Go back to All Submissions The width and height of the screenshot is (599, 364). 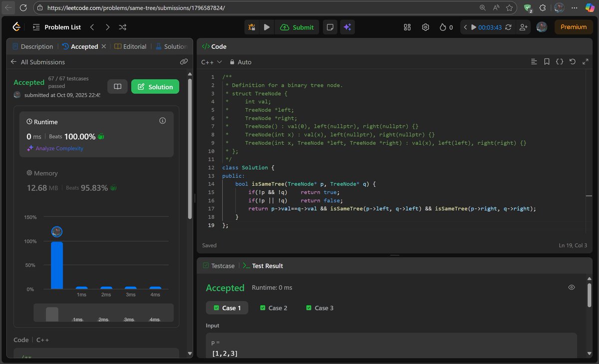(x=38, y=62)
